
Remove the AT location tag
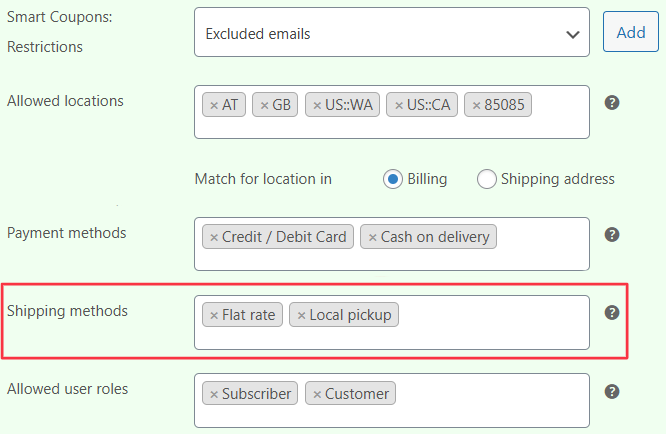coord(214,105)
